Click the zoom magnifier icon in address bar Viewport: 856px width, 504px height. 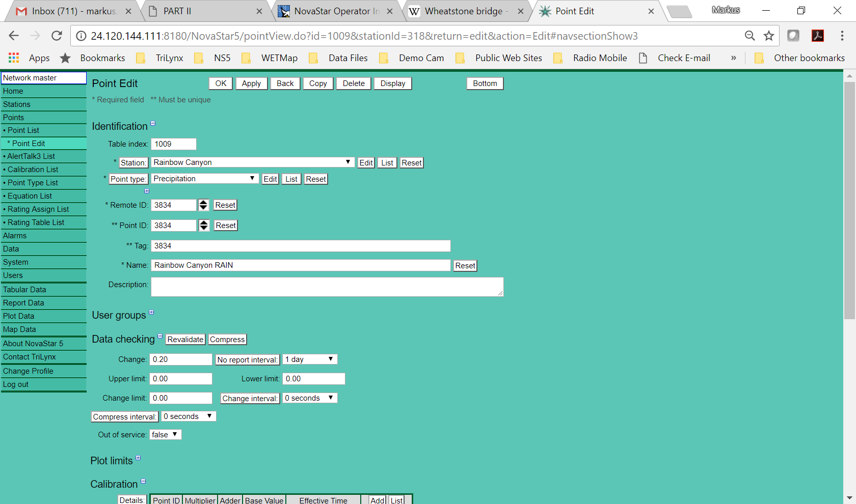750,36
